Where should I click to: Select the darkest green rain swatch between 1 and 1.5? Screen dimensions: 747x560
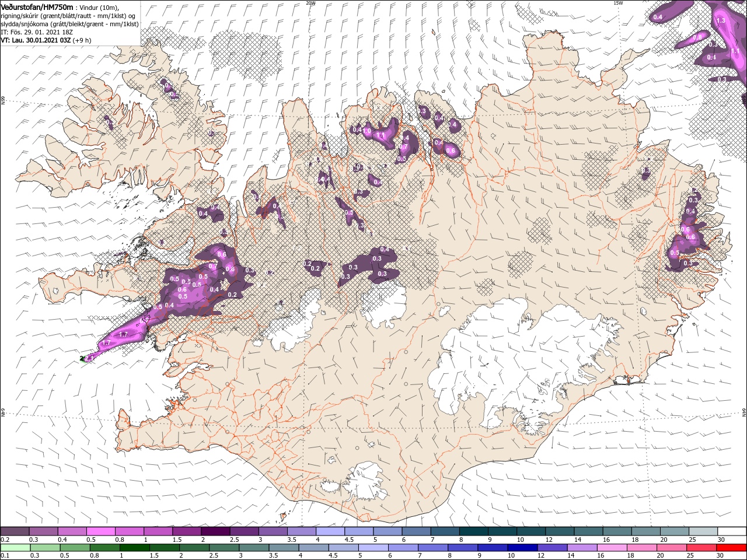(x=134, y=548)
